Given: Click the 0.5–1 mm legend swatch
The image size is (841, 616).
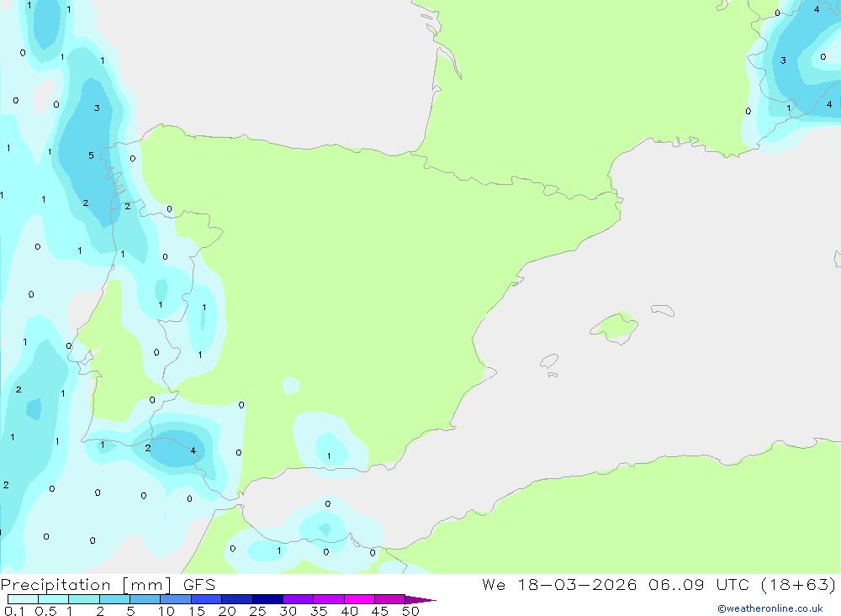Looking at the screenshot, I should (x=53, y=599).
